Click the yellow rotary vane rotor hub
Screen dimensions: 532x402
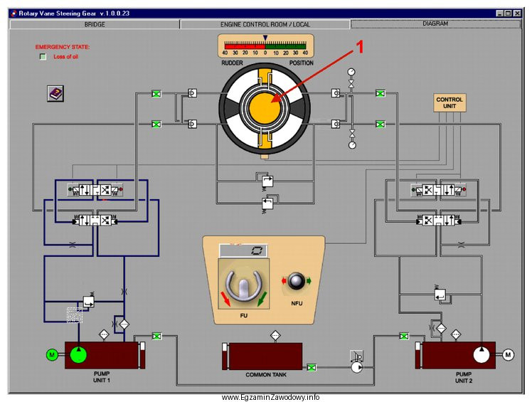click(x=265, y=108)
